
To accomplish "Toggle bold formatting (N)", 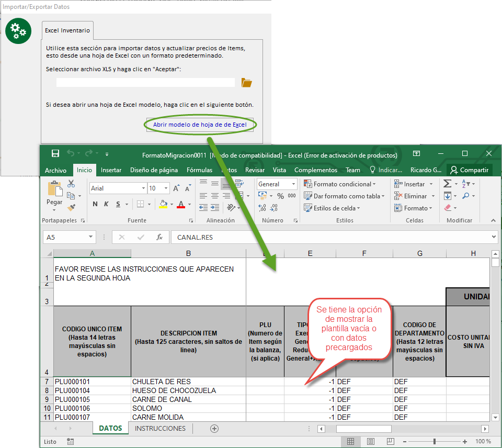I will tap(95, 204).
